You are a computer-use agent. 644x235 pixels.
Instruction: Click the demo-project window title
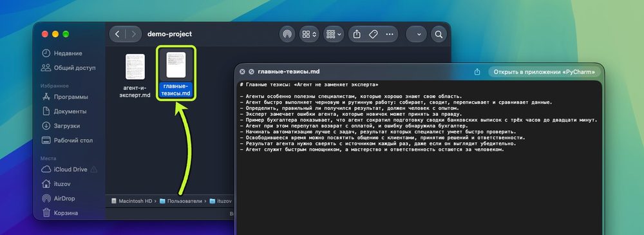(169, 34)
